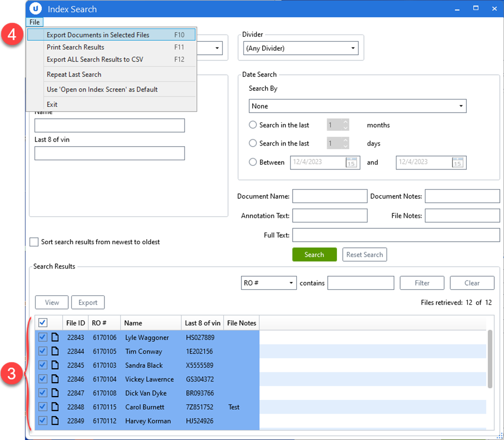The height and width of the screenshot is (440, 504).
Task: Uncheck the Carol Burnett row checkbox
Action: pyautogui.click(x=43, y=406)
